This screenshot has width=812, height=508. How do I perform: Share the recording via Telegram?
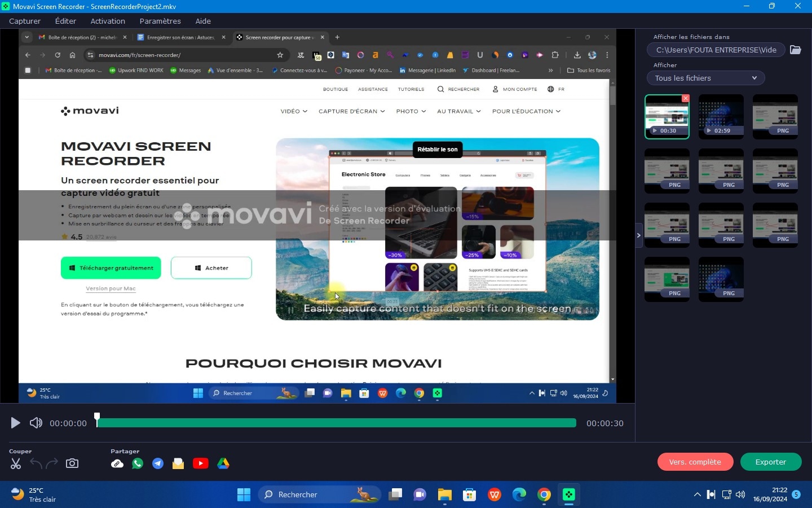tap(158, 463)
